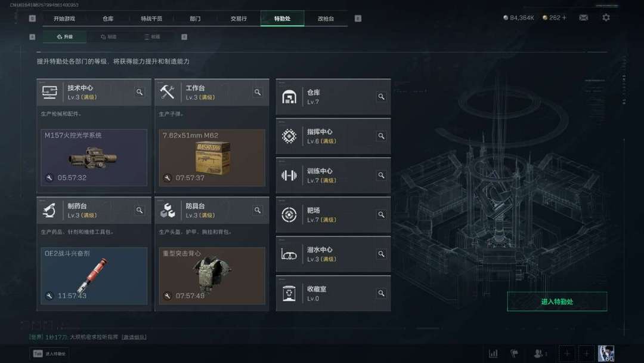Open magnifier details for 技术中心
The width and height of the screenshot is (644, 363).
140,92
